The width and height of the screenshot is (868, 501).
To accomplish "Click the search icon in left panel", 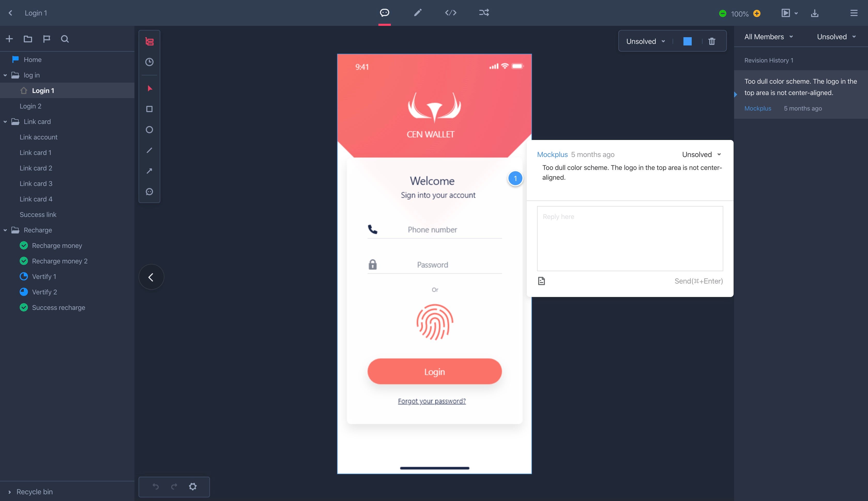I will (x=64, y=39).
